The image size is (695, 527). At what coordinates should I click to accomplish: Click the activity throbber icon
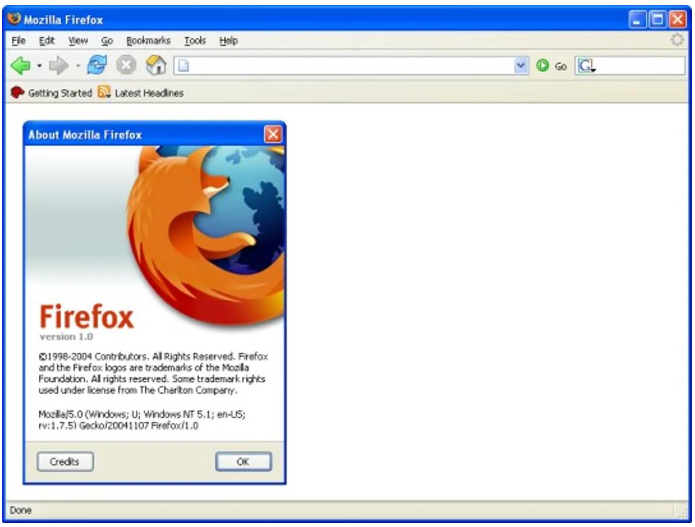pyautogui.click(x=677, y=39)
